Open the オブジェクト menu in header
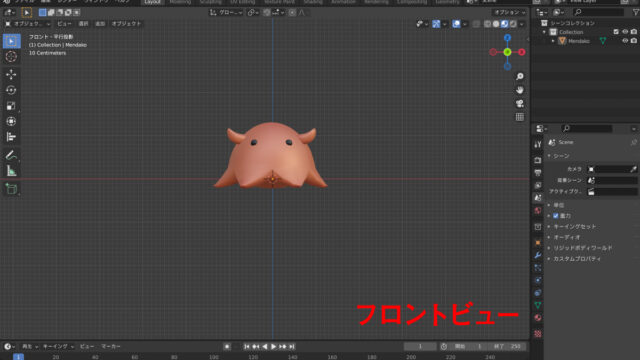640x360 pixels. click(126, 24)
